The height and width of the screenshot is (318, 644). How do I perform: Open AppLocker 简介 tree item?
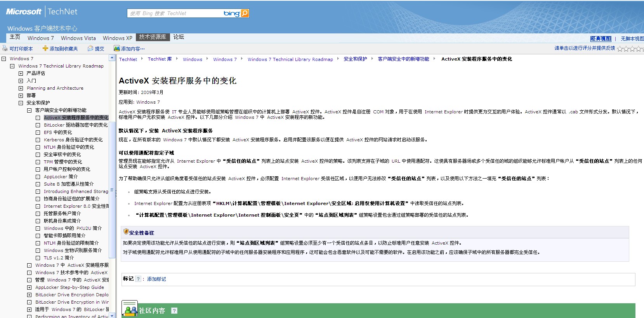61,177
